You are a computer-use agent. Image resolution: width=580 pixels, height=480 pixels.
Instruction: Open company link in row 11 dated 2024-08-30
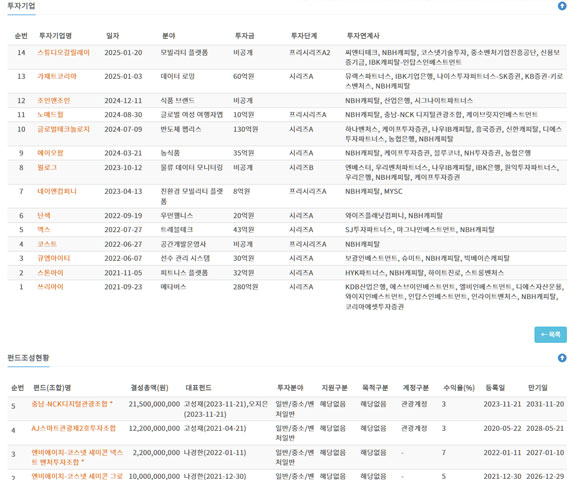tap(50, 115)
